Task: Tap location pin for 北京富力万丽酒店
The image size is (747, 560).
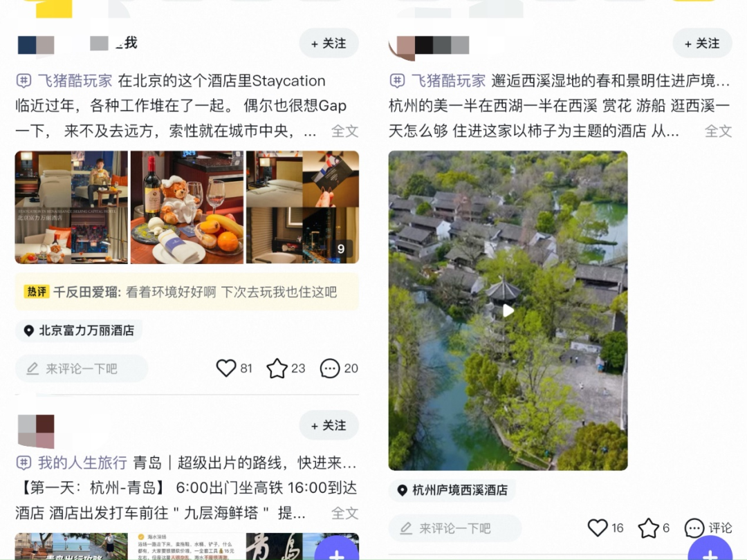Action: (79, 330)
